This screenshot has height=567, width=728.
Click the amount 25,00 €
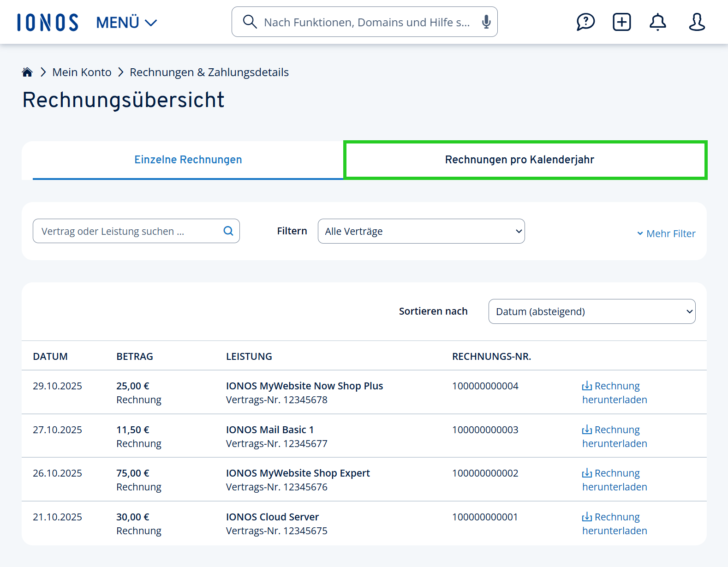pos(133,386)
